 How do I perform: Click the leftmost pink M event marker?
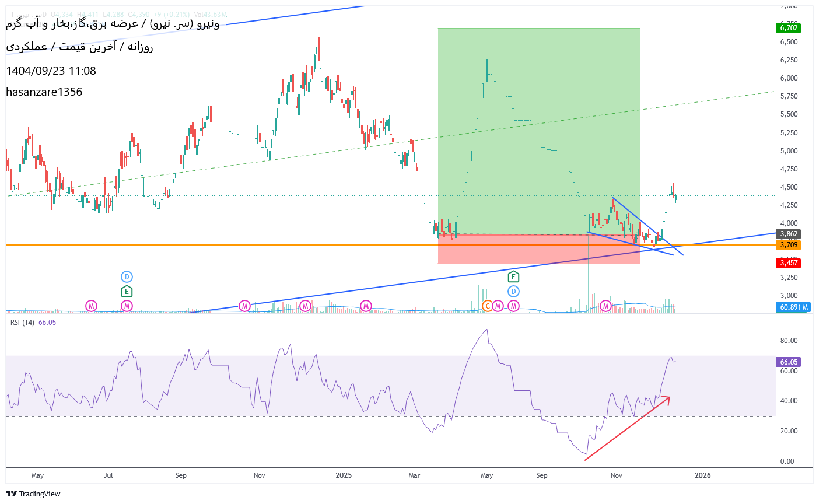coord(91,306)
